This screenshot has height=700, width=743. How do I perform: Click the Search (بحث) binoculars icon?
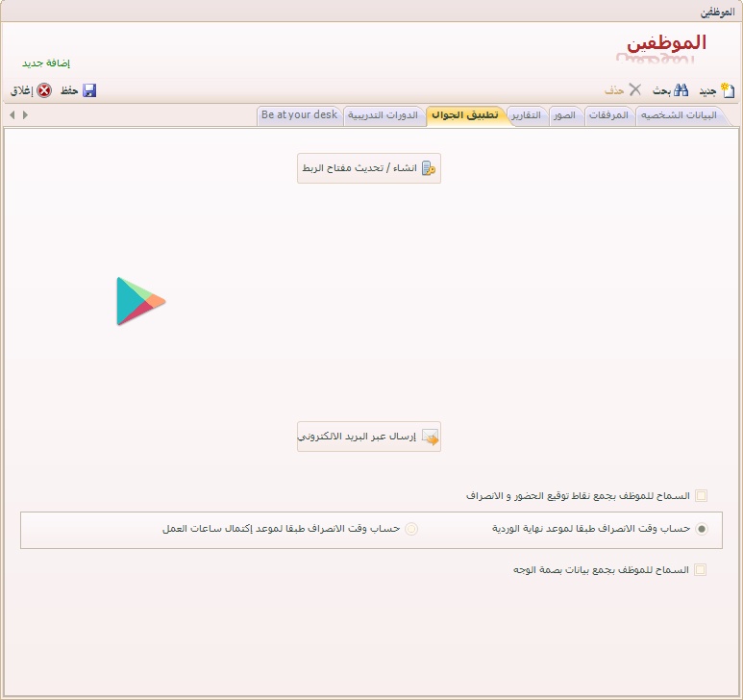pos(681,90)
